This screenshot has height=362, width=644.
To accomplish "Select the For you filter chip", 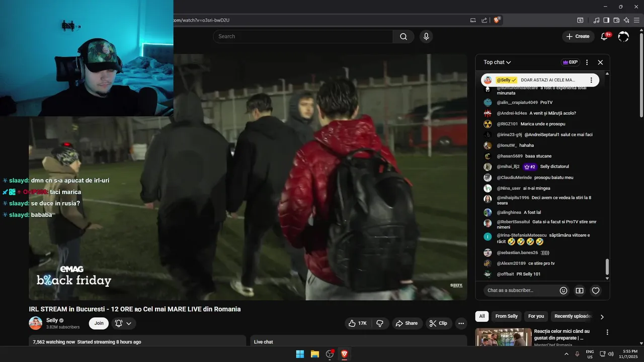I will pos(536,316).
